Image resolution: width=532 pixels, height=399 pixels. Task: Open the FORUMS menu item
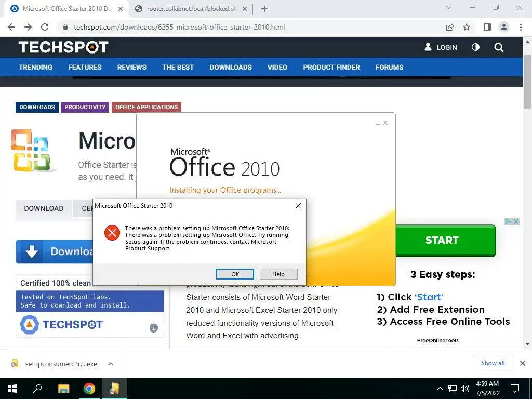click(x=389, y=67)
